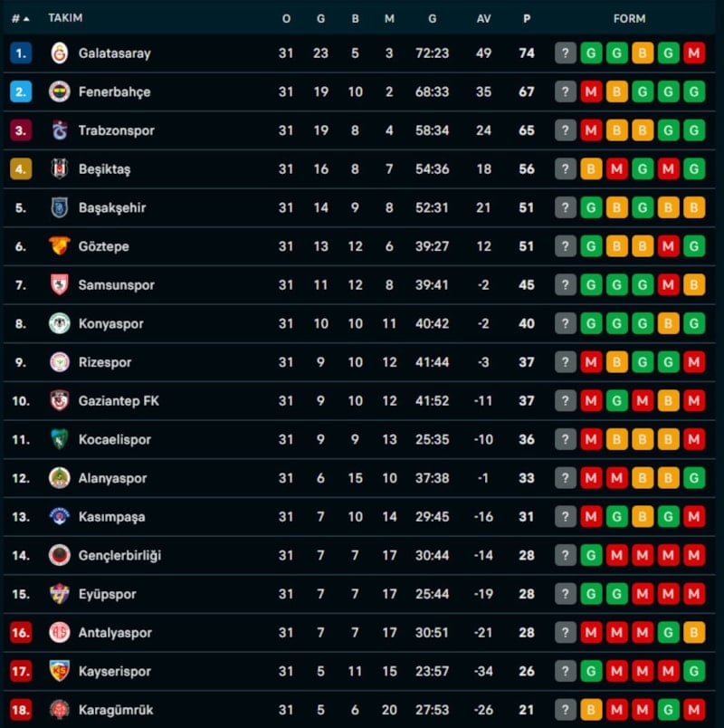
Task: Click Galatasaray's red M latest form badge
Action: point(694,53)
